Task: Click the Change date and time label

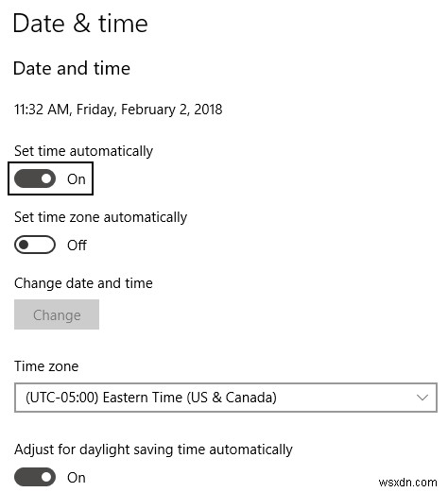Action: (x=83, y=283)
